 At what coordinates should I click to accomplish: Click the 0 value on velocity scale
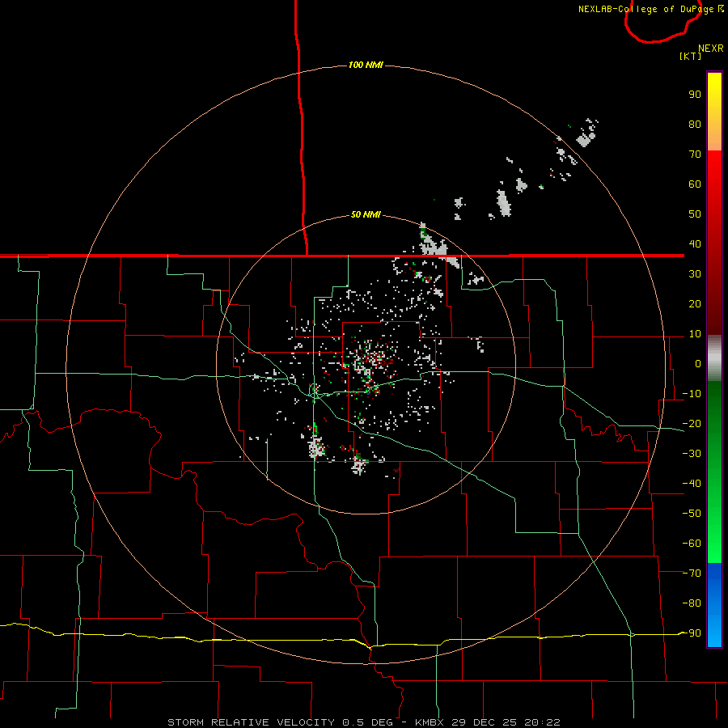tap(698, 364)
